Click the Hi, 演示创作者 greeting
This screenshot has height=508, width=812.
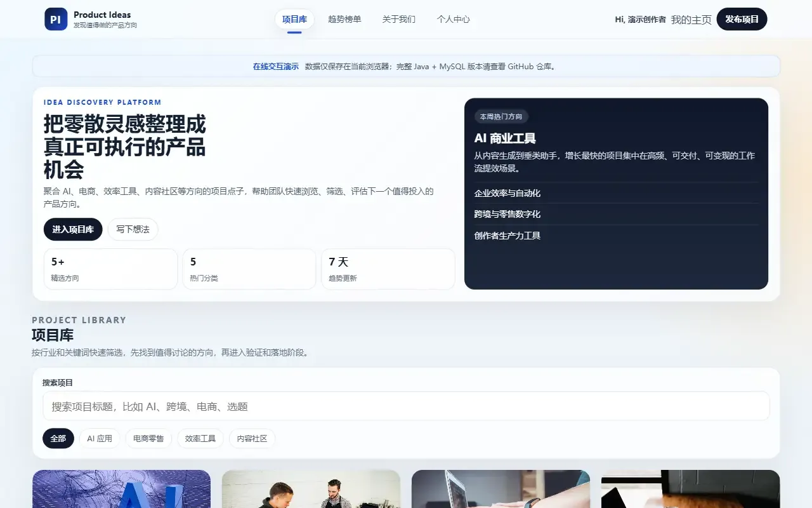tap(641, 20)
